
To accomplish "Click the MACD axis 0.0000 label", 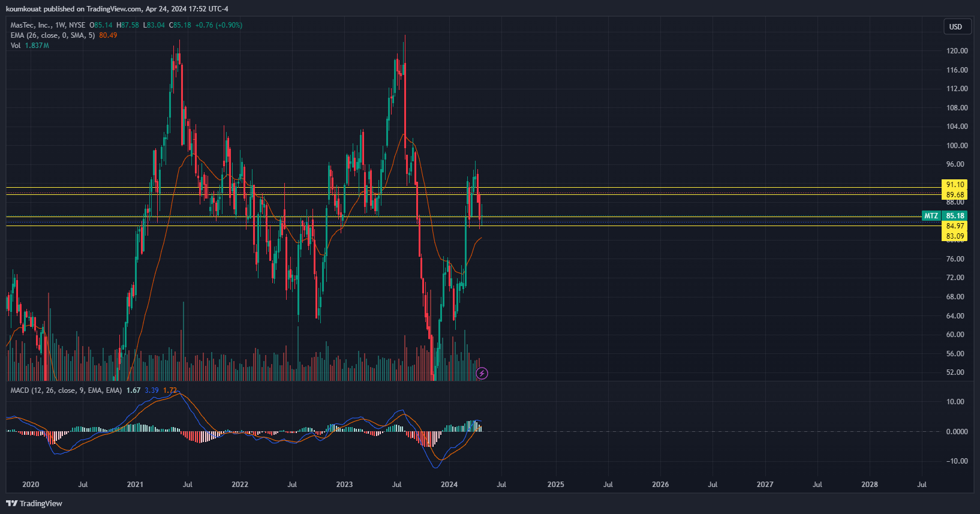I will point(957,432).
